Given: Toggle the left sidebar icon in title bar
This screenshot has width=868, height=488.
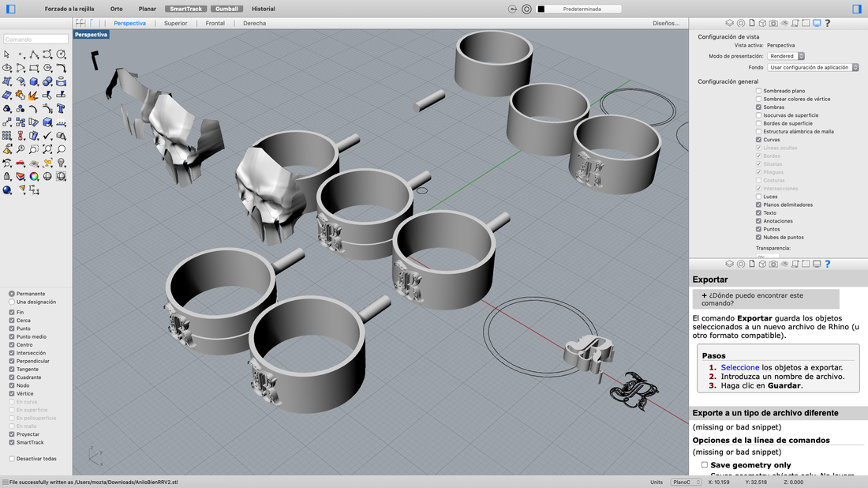Looking at the screenshot, I should tap(10, 9).
